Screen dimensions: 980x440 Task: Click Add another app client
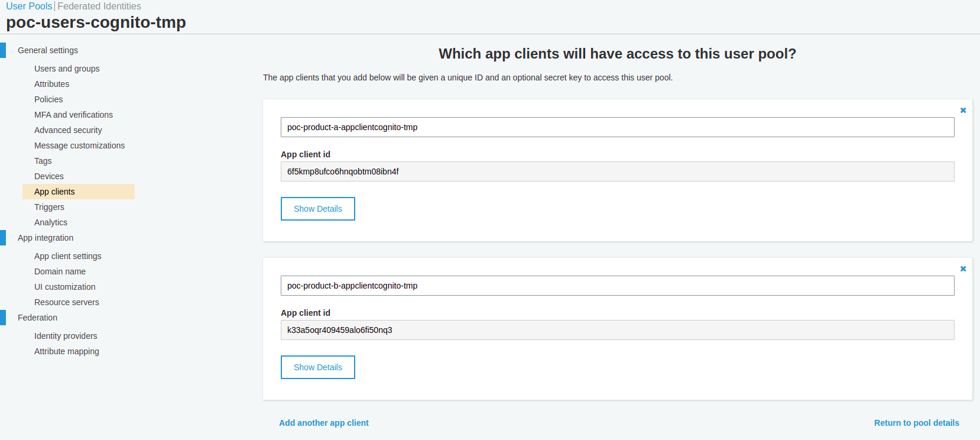click(x=324, y=423)
